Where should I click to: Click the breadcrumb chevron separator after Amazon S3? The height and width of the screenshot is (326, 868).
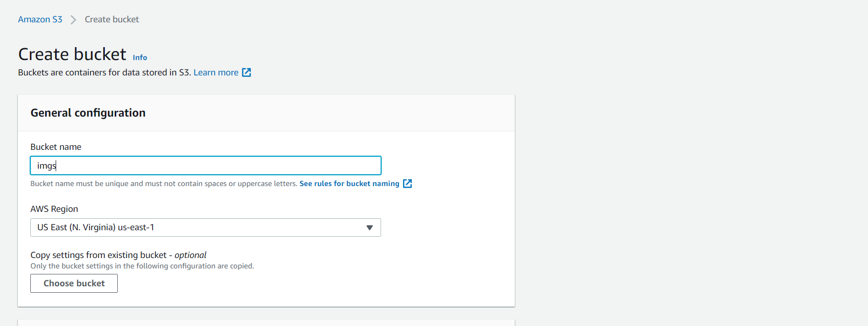[x=74, y=20]
